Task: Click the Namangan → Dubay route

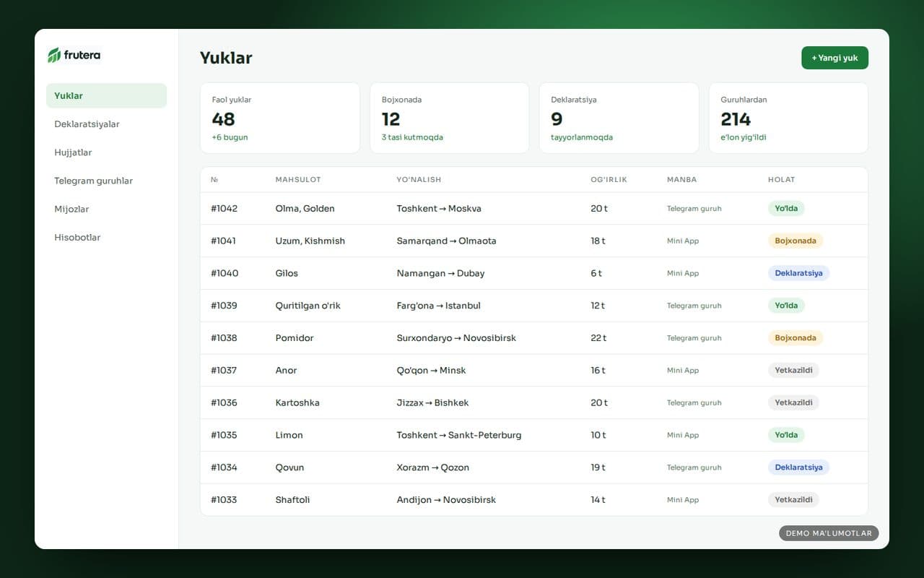Action: click(x=440, y=273)
